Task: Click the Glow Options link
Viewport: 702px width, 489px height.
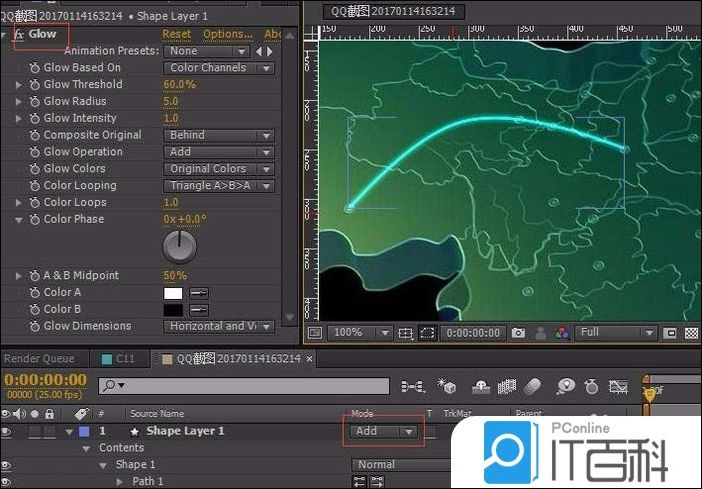Action: pos(227,34)
